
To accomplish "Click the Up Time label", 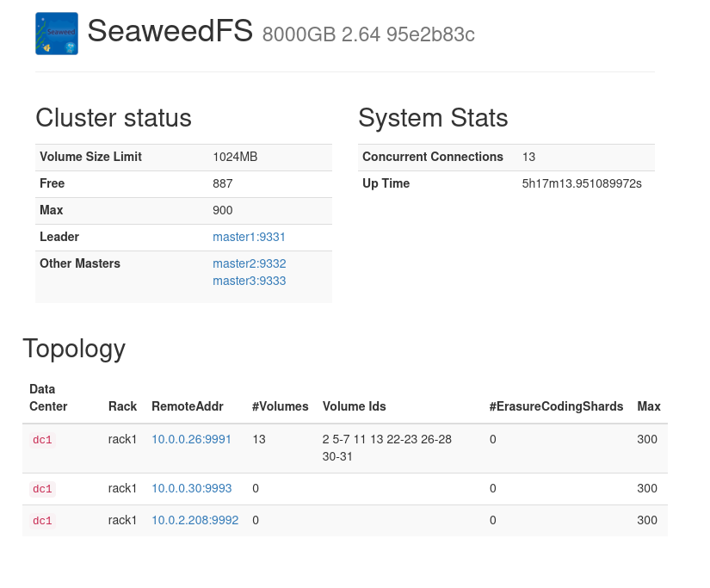I will [386, 183].
